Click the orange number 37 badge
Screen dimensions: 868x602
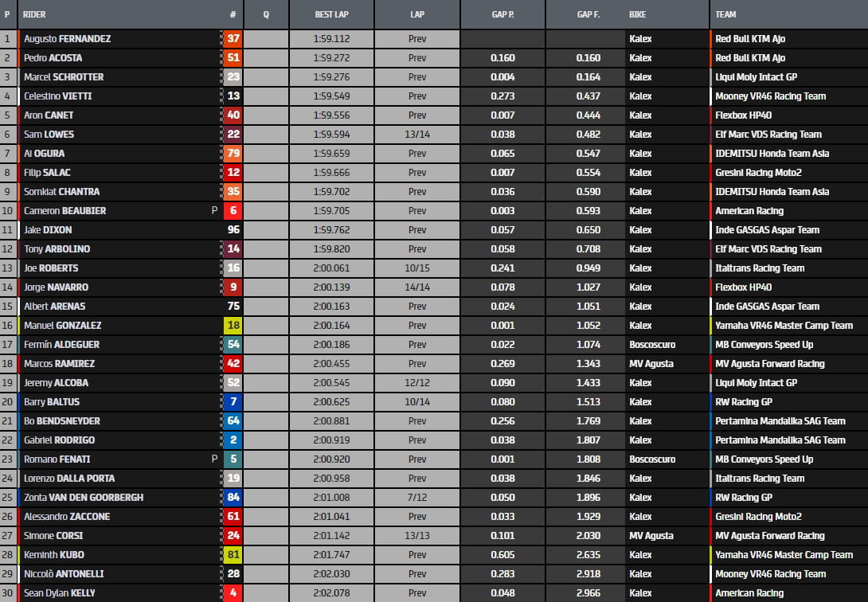point(233,39)
